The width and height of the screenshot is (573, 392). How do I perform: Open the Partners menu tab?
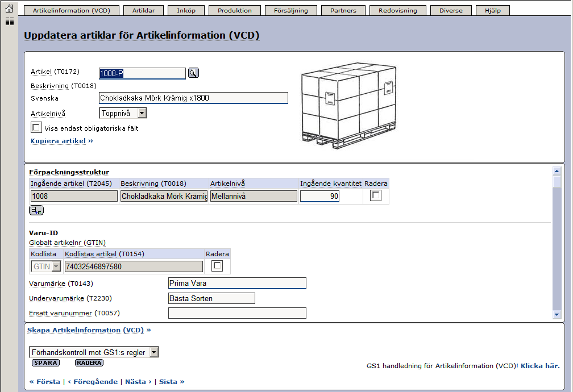343,11
